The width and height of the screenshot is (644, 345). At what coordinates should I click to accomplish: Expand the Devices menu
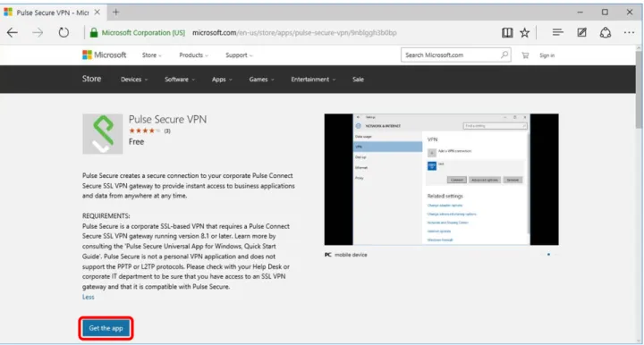tap(134, 80)
